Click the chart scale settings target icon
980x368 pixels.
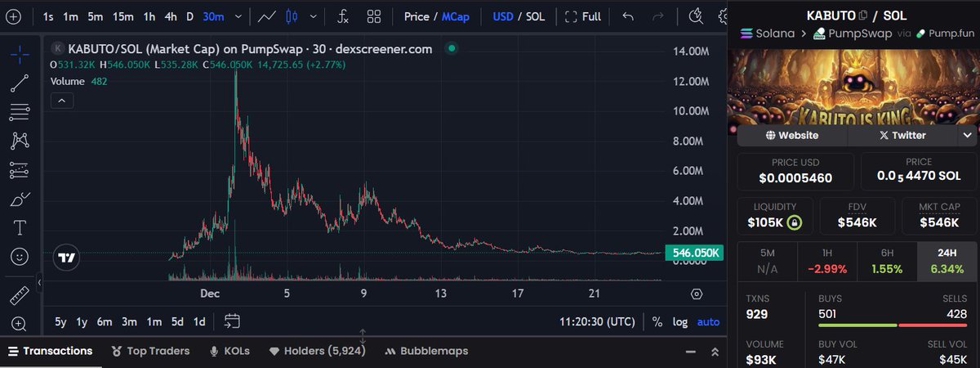click(697, 294)
